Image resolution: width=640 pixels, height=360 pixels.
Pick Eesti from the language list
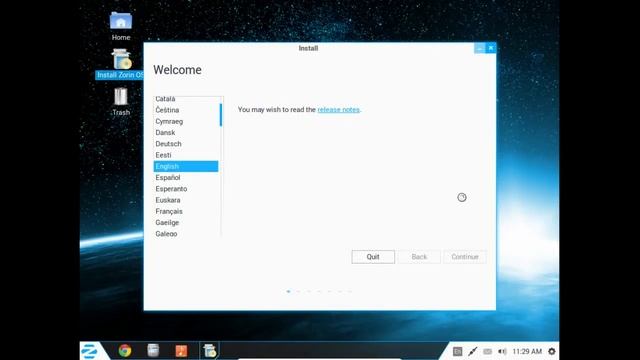186,155
